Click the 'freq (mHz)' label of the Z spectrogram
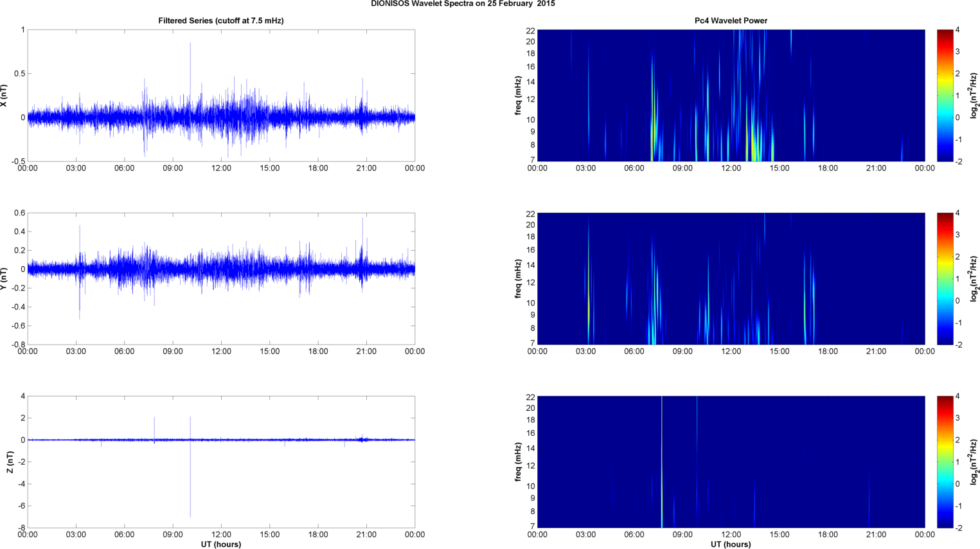This screenshot has height=549, width=980. click(x=518, y=462)
